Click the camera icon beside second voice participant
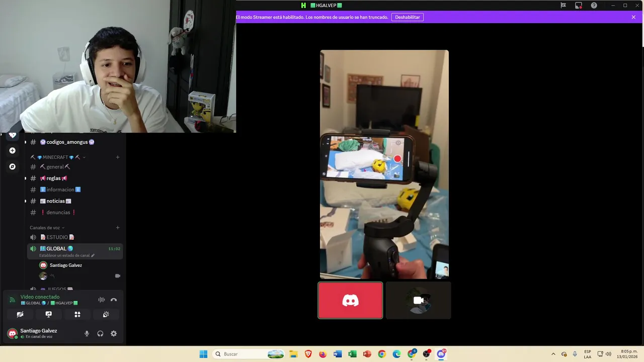This screenshot has width=644, height=362. pyautogui.click(x=118, y=276)
